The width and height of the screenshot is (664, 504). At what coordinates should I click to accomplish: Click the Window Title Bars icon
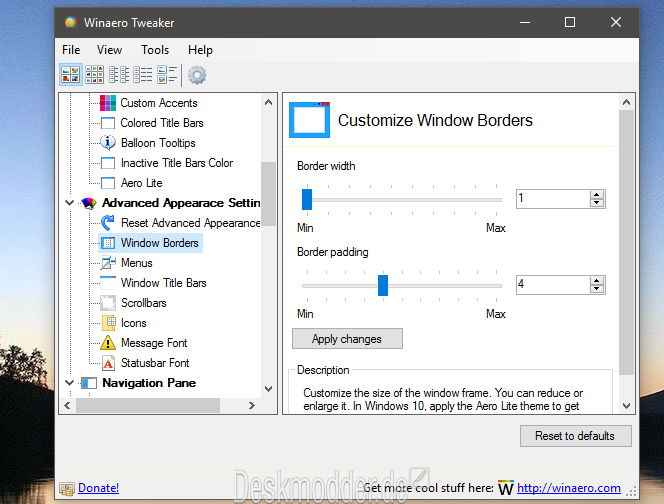[108, 283]
